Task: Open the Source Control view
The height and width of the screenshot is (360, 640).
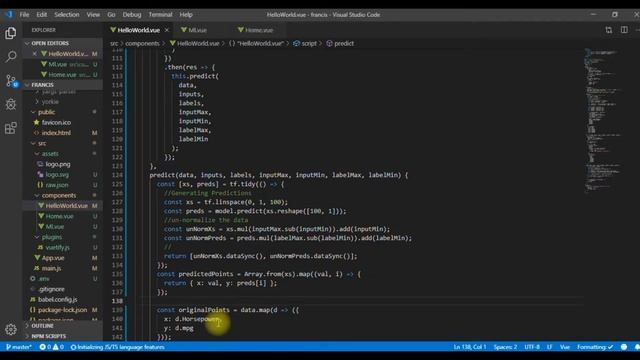Action: tap(11, 80)
